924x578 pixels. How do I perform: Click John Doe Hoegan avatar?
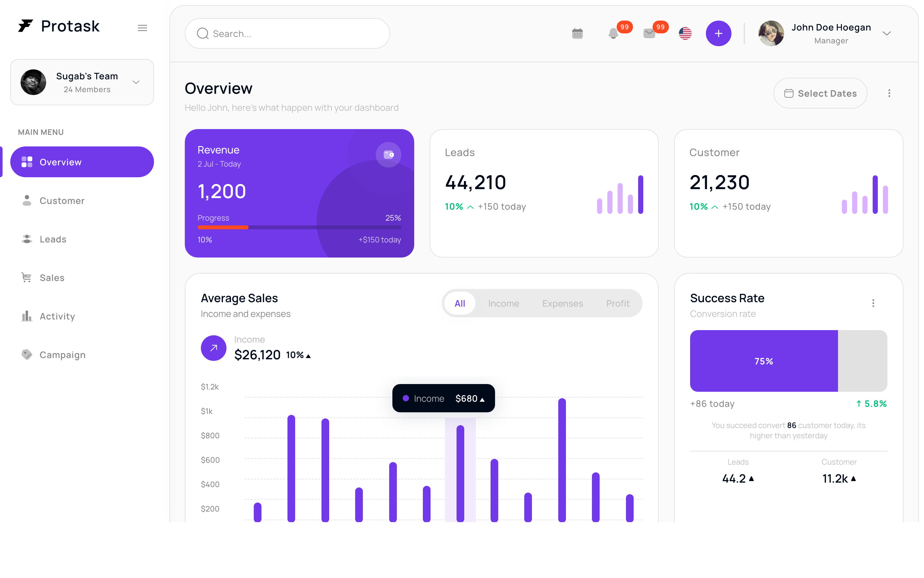[771, 34]
